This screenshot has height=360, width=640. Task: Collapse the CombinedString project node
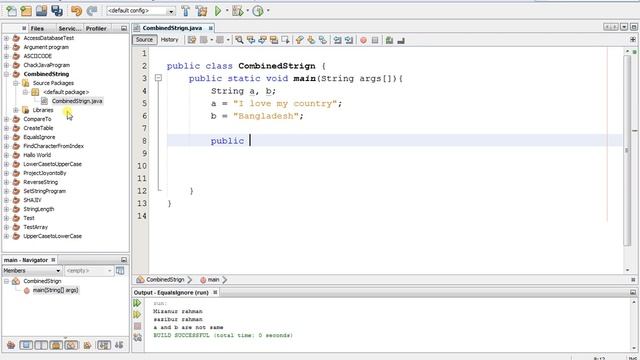[x=6, y=74]
